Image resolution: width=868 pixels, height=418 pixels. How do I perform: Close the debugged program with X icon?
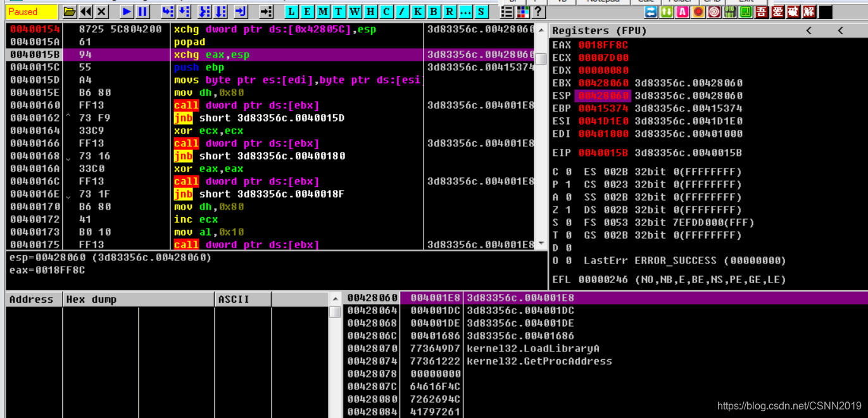point(101,11)
